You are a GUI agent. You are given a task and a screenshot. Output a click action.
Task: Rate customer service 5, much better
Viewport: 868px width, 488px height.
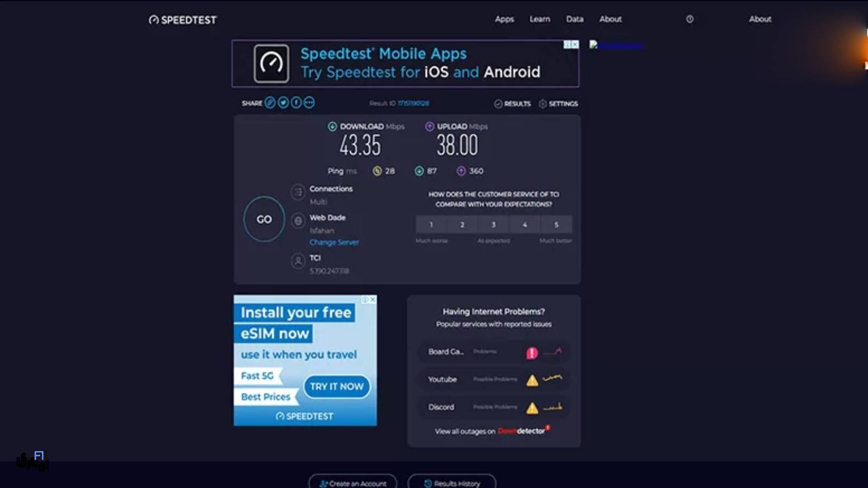556,224
